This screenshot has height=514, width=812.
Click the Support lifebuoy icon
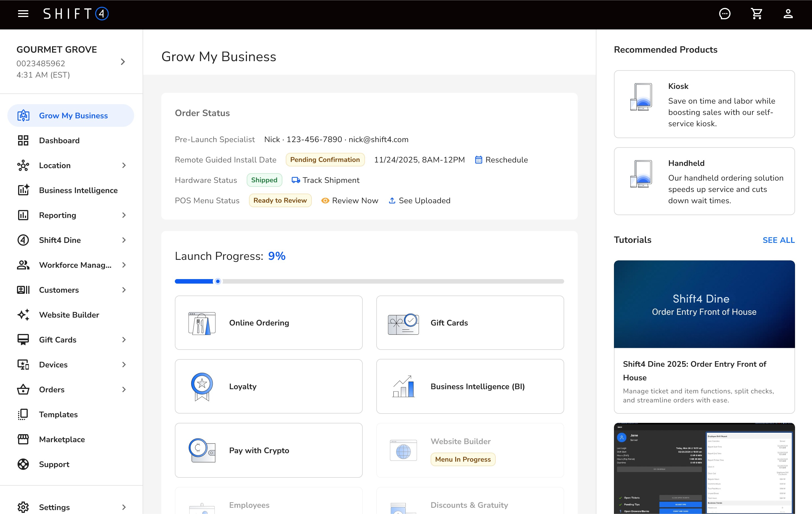(23, 464)
